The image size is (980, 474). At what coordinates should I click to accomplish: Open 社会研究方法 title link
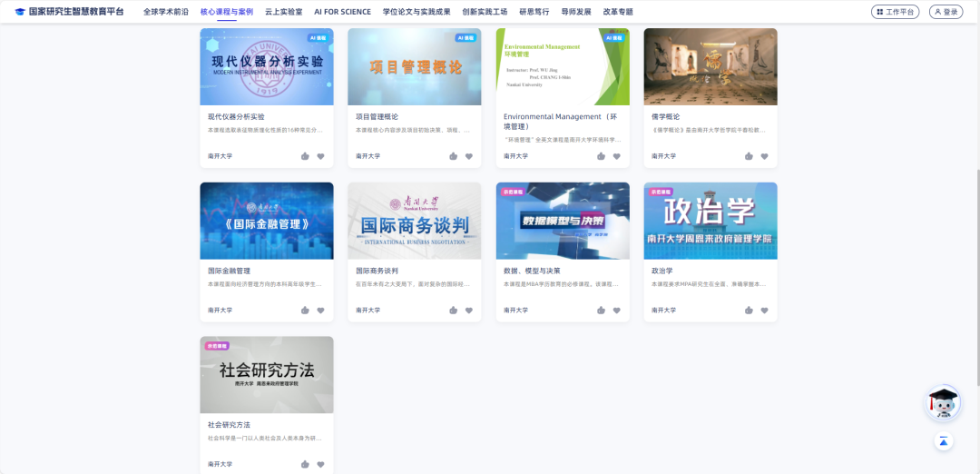[x=230, y=425]
